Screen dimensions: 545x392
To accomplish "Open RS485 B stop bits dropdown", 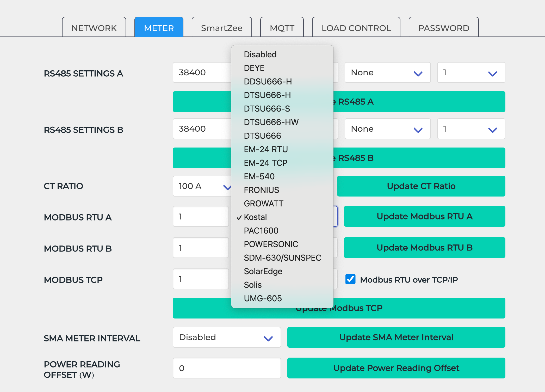I will (x=471, y=129).
